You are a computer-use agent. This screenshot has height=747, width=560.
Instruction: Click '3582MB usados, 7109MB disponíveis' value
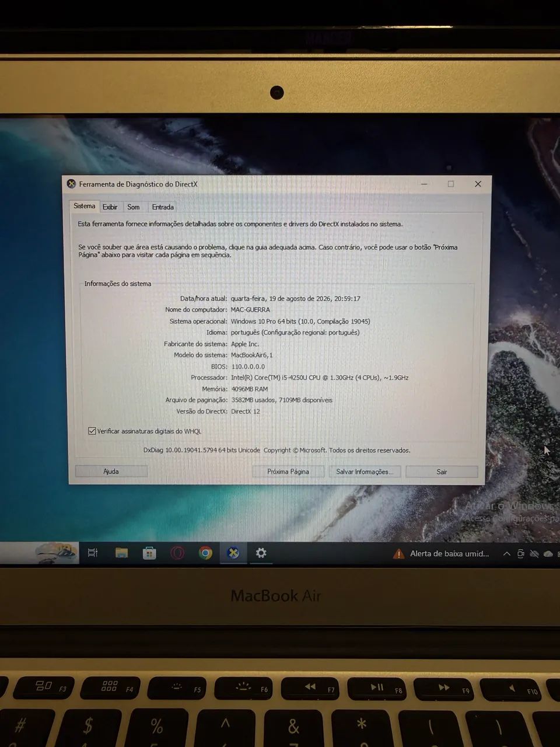click(x=282, y=400)
